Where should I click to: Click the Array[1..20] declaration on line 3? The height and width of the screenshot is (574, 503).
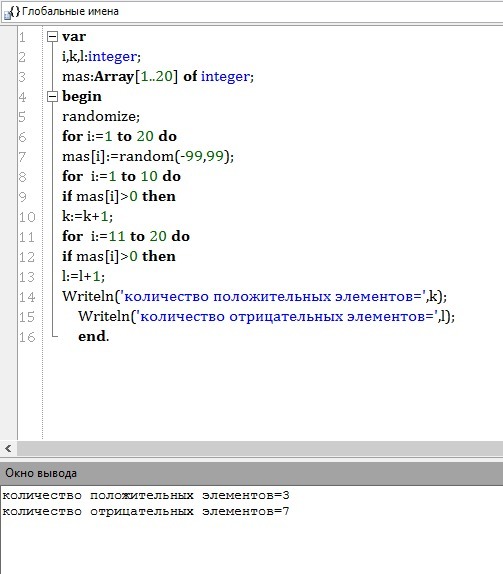click(136, 77)
